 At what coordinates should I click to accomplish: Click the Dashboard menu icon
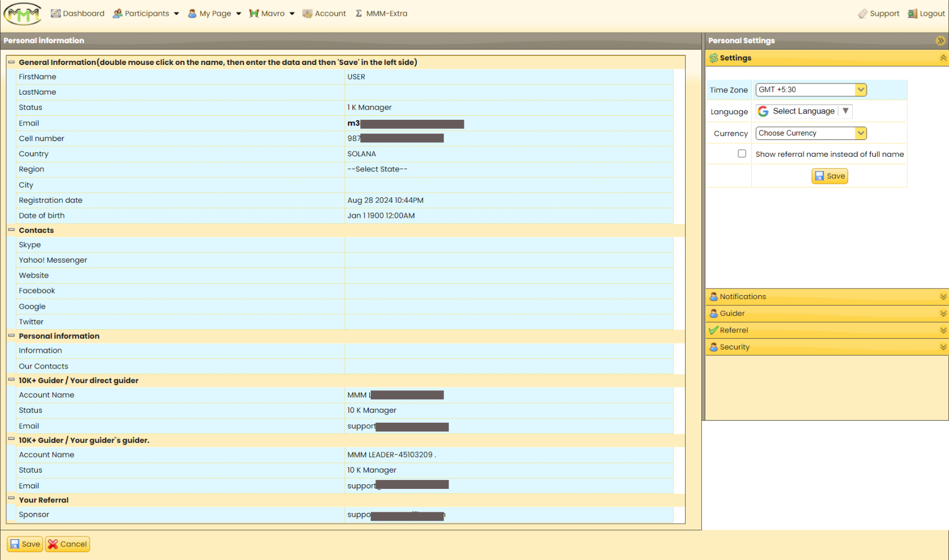55,13
